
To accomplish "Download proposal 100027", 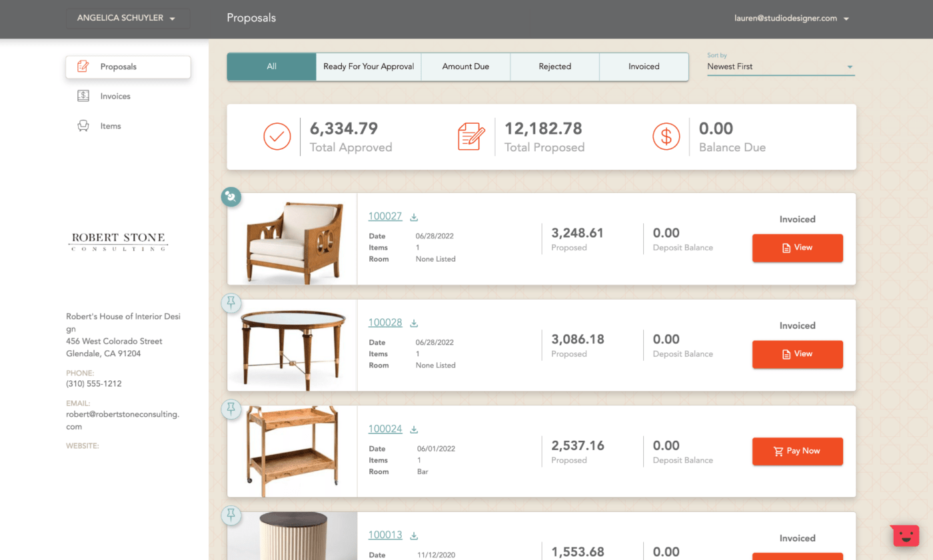I will pos(414,217).
